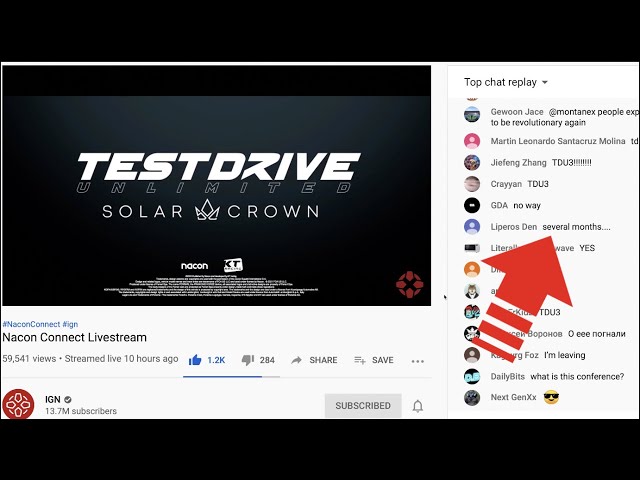Toggle the SUBSCRIBED button
The image size is (640, 480).
click(363, 406)
